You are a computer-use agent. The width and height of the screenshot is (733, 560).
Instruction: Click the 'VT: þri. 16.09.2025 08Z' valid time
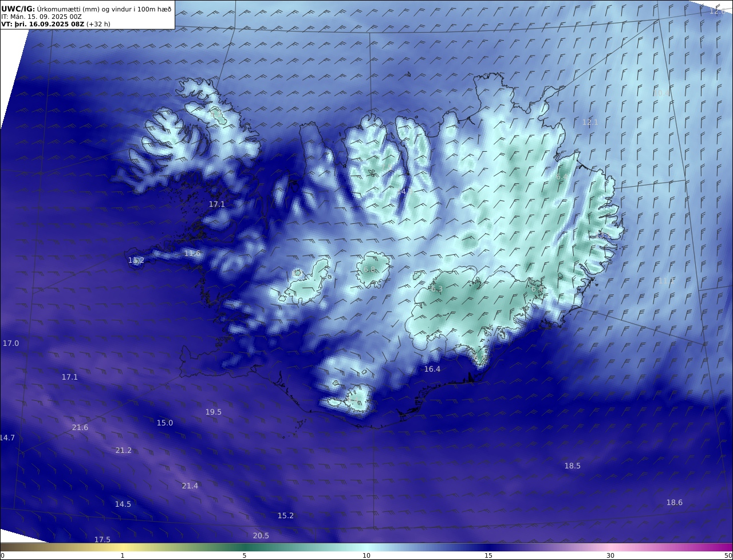(x=43, y=24)
